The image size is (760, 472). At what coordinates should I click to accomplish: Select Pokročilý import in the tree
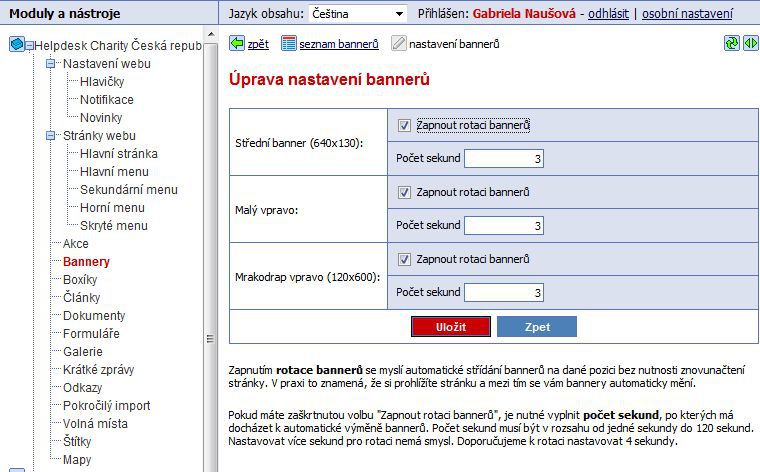[x=107, y=406]
